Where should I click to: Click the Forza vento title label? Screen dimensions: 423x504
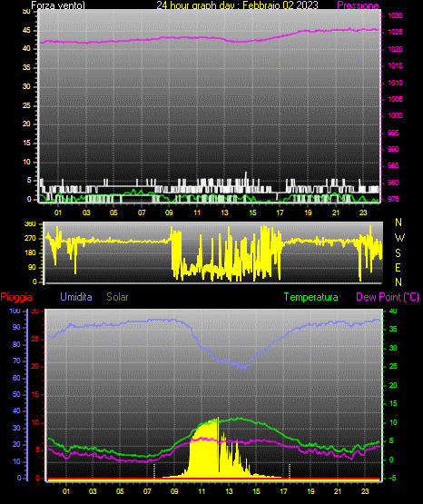[58, 5]
